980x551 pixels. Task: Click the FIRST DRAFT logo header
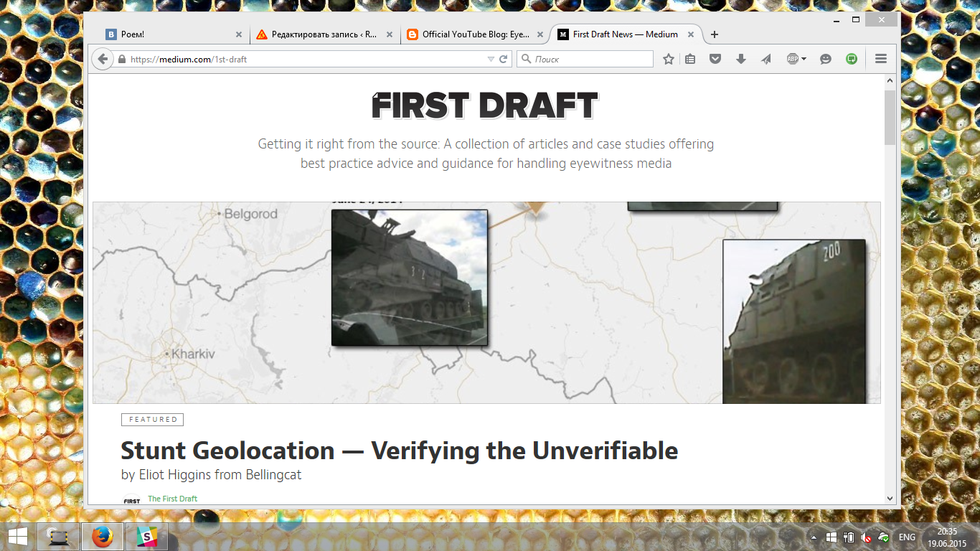(485, 105)
